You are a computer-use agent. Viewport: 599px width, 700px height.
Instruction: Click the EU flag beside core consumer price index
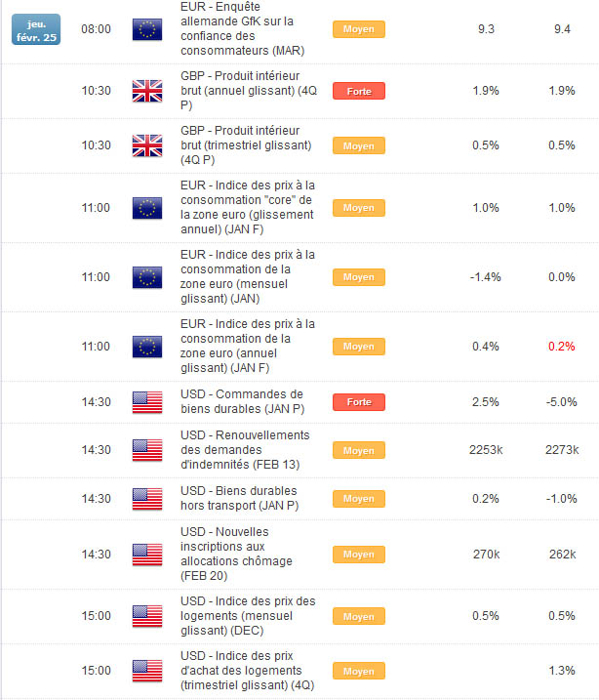point(147,207)
